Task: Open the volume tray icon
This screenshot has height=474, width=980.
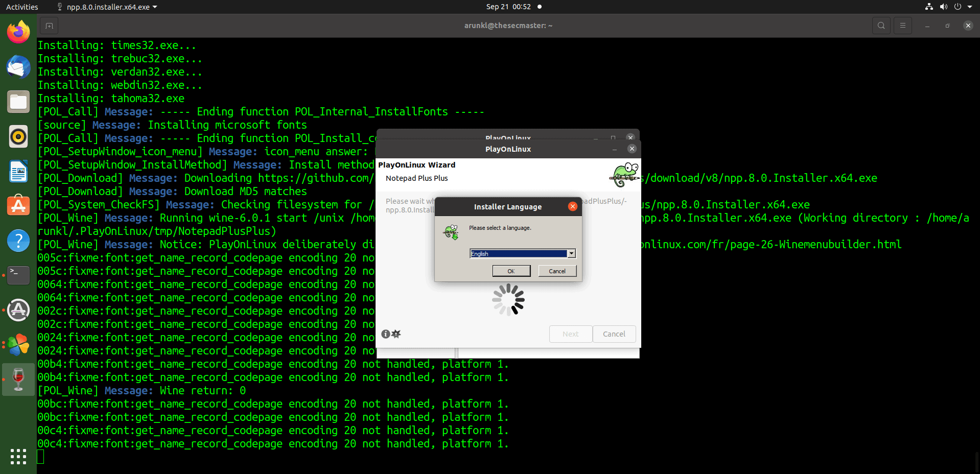Action: point(943,7)
